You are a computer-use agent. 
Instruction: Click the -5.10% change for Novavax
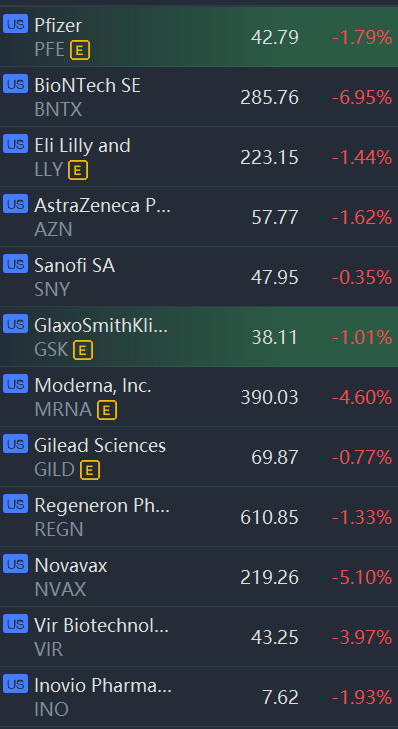click(x=362, y=577)
